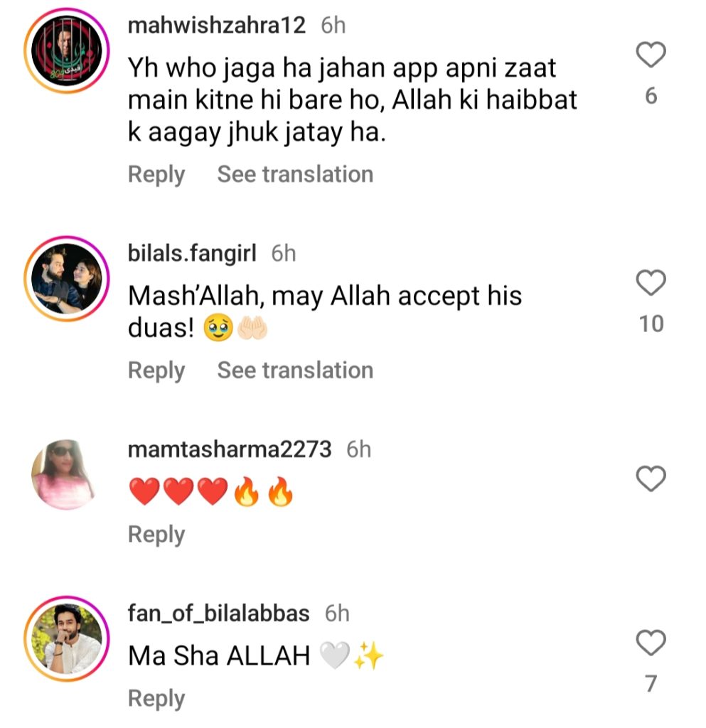This screenshot has height=728, width=706.
Task: Reply to mamtasharma2273's emoji comment
Action: tap(156, 535)
